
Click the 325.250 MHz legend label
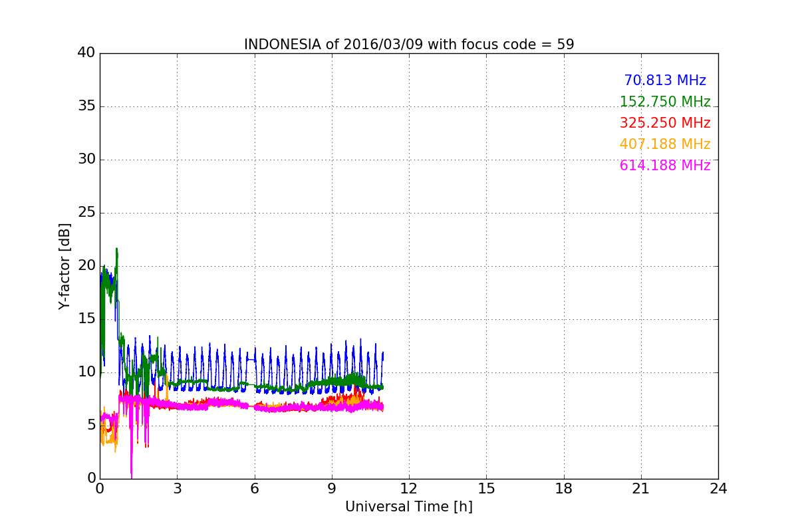tap(665, 123)
